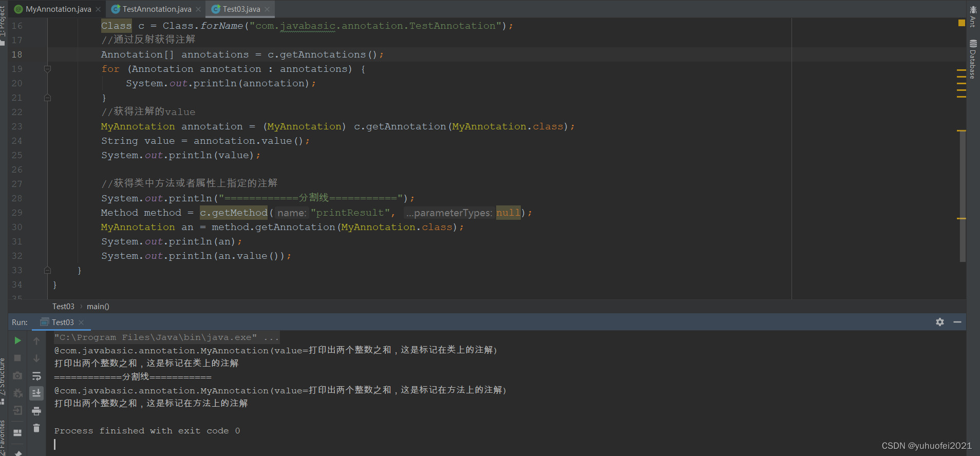Click the Dump Threads camera icon
Image resolution: width=980 pixels, height=456 pixels.
17,375
